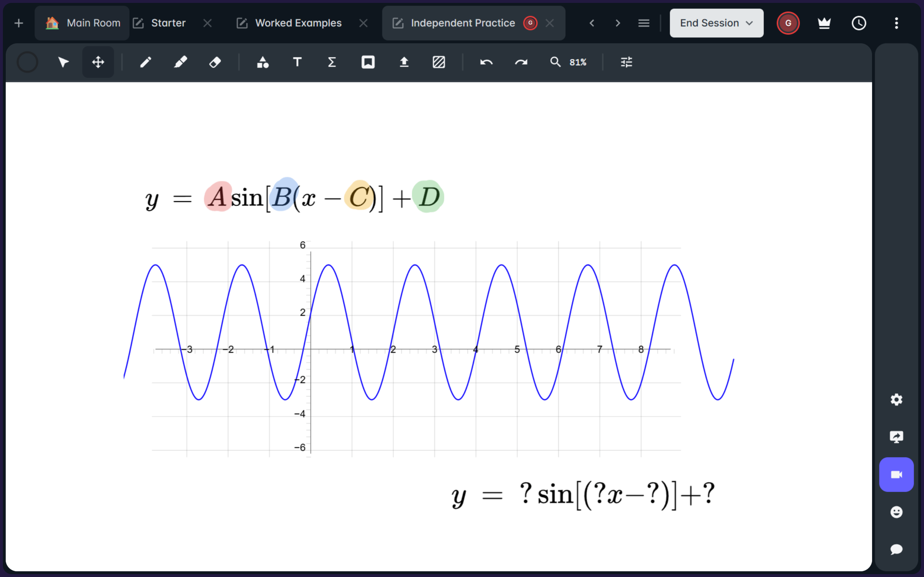Select the Text tool
This screenshot has height=577, width=924.
click(297, 62)
